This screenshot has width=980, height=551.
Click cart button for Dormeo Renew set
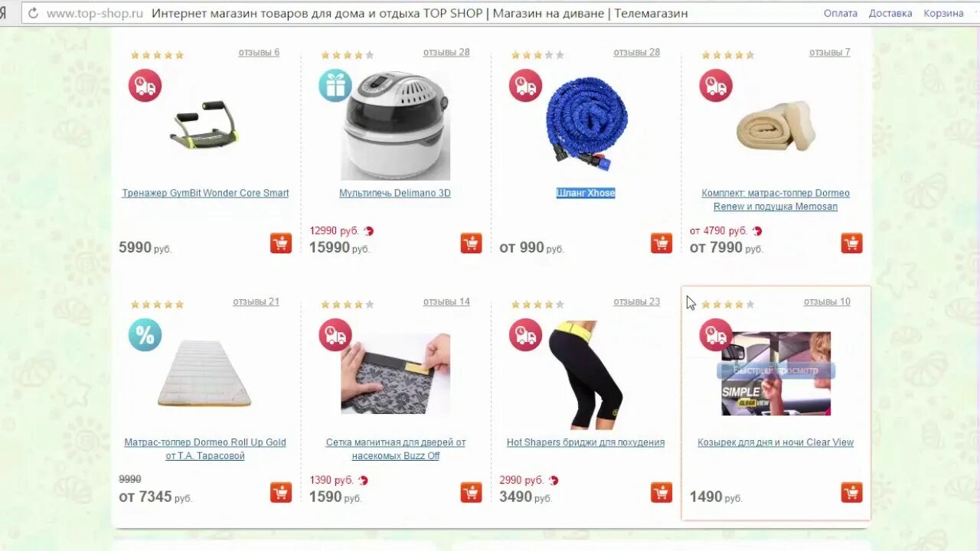[851, 243]
